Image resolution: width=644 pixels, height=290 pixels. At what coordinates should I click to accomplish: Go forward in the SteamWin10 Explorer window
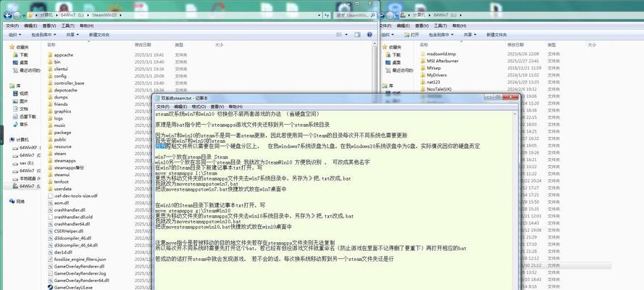coord(17,16)
